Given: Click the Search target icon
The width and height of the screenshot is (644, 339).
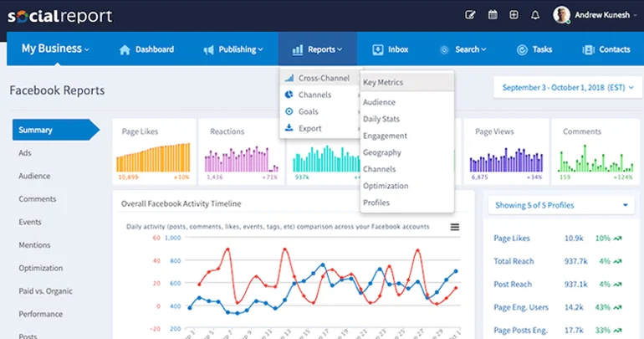Looking at the screenshot, I should point(444,49).
